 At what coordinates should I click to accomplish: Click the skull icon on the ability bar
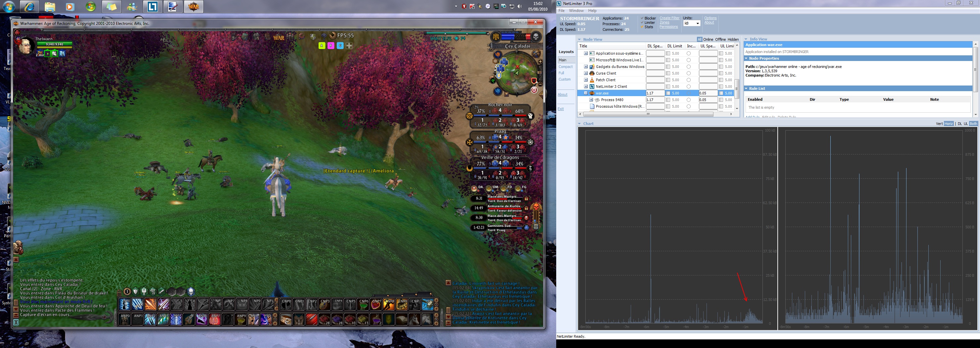coord(191,292)
